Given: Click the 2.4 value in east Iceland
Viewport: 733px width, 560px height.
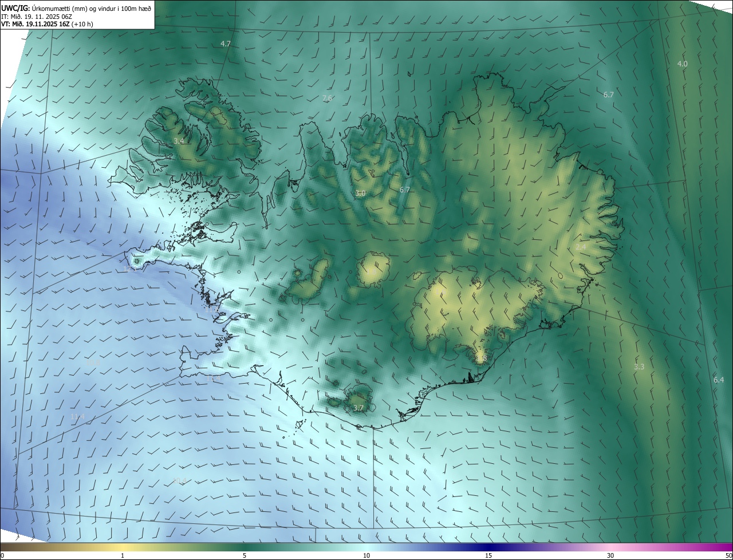Looking at the screenshot, I should coord(581,247).
